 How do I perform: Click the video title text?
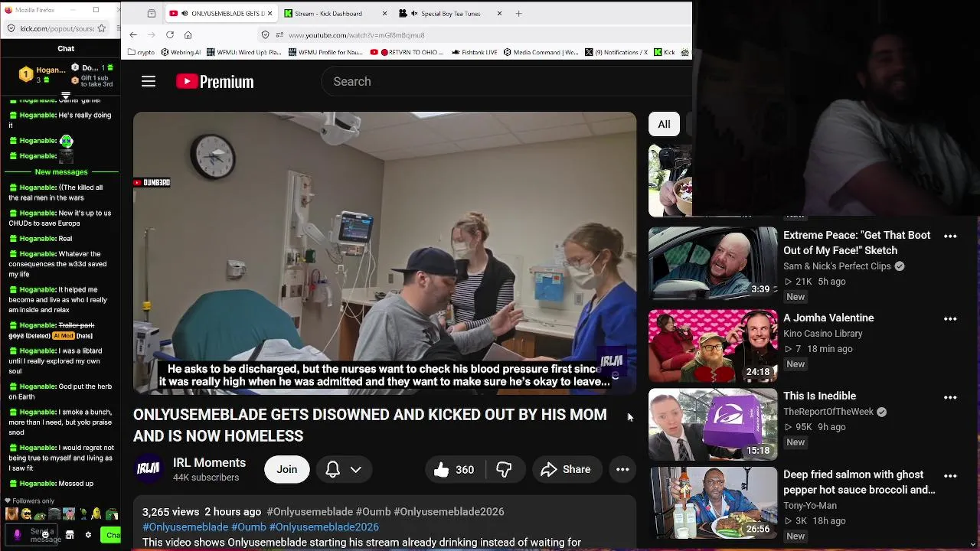pos(370,425)
